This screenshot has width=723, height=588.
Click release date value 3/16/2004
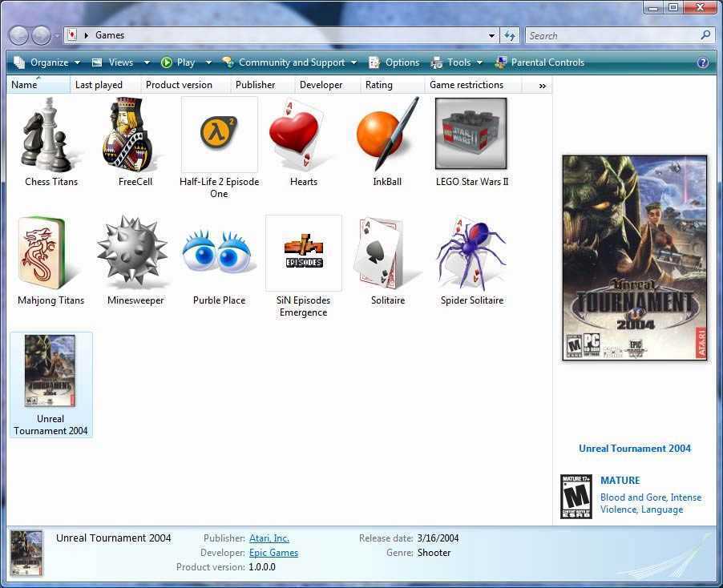[x=438, y=538]
